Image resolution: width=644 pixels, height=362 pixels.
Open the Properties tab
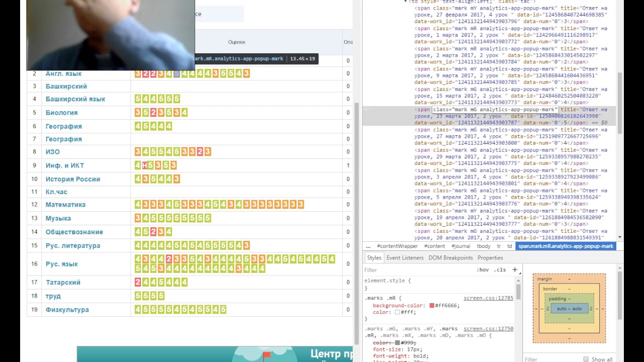[x=490, y=257]
